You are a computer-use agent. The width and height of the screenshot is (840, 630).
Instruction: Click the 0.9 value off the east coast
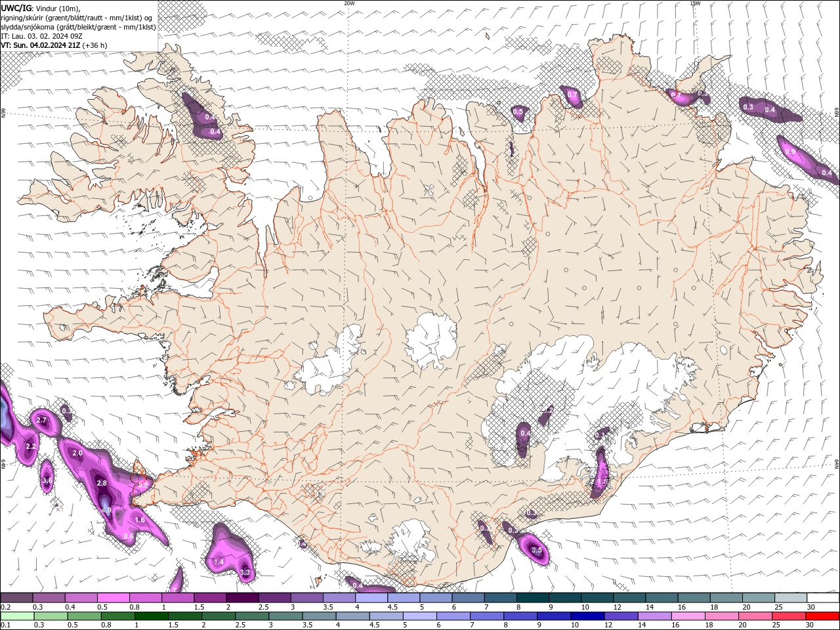790,152
